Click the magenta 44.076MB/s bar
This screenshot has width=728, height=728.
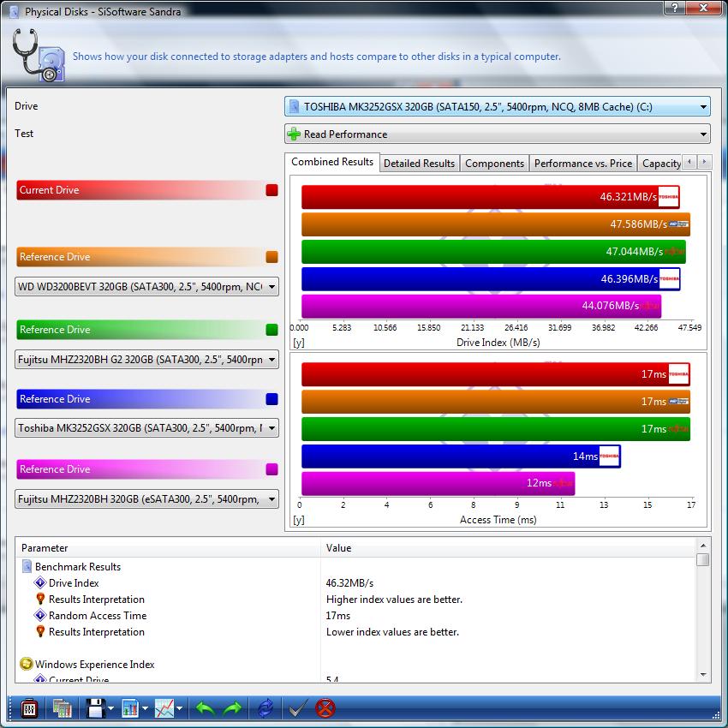(481, 306)
